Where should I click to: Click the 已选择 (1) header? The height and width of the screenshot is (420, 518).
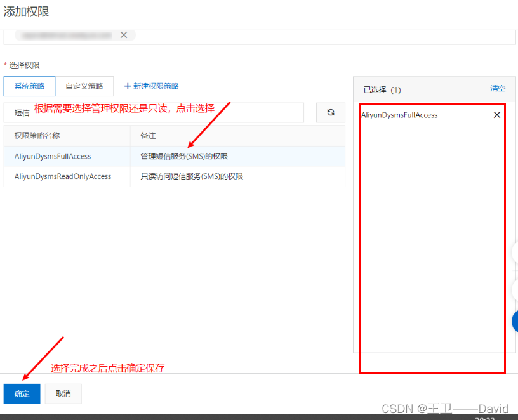[382, 90]
